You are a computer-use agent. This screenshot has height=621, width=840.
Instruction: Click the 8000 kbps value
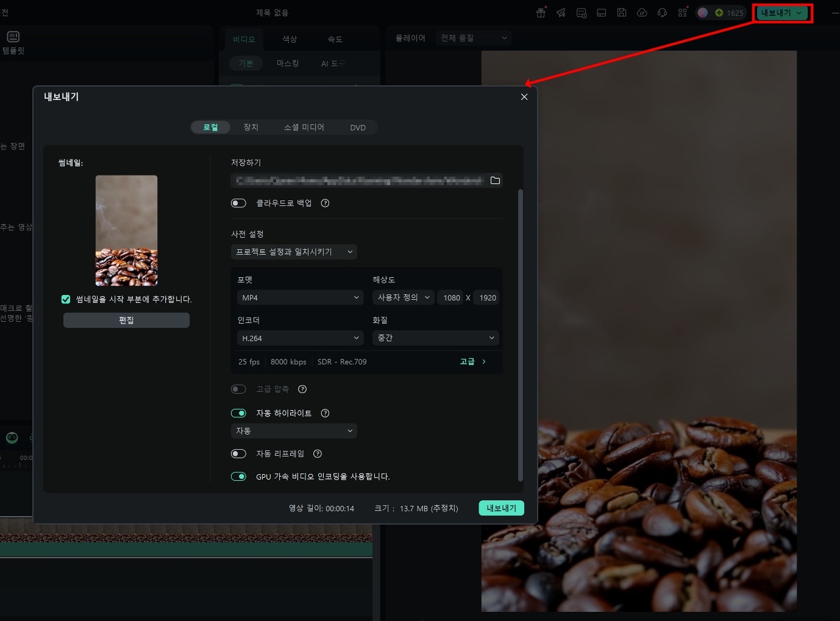pos(288,362)
